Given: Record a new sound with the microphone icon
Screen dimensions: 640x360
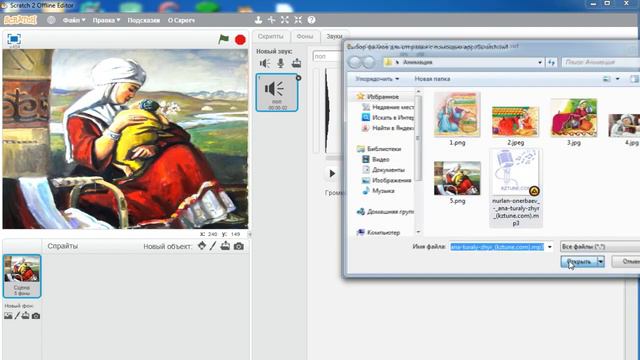Looking at the screenshot, I should click(x=281, y=63).
